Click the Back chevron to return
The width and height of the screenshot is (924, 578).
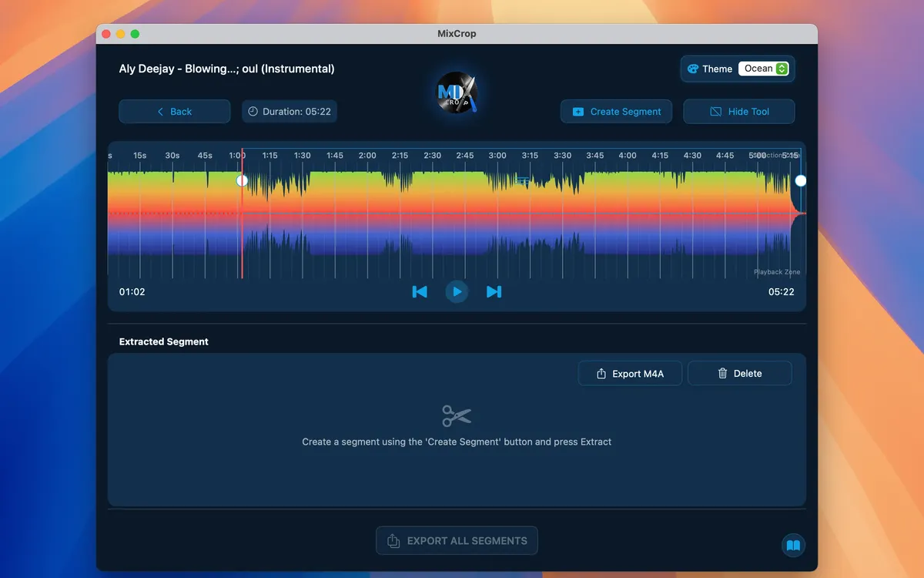[159, 111]
